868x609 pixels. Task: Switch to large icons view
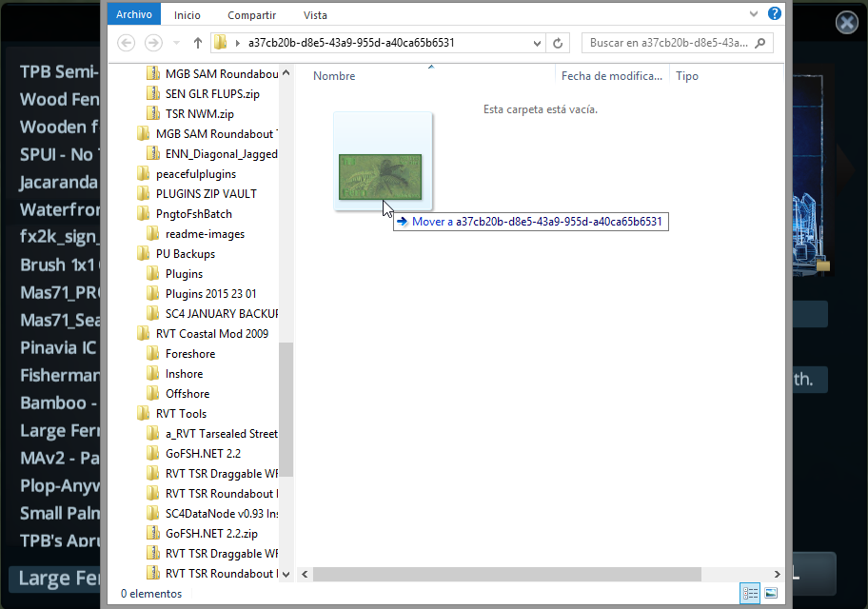coord(771,594)
